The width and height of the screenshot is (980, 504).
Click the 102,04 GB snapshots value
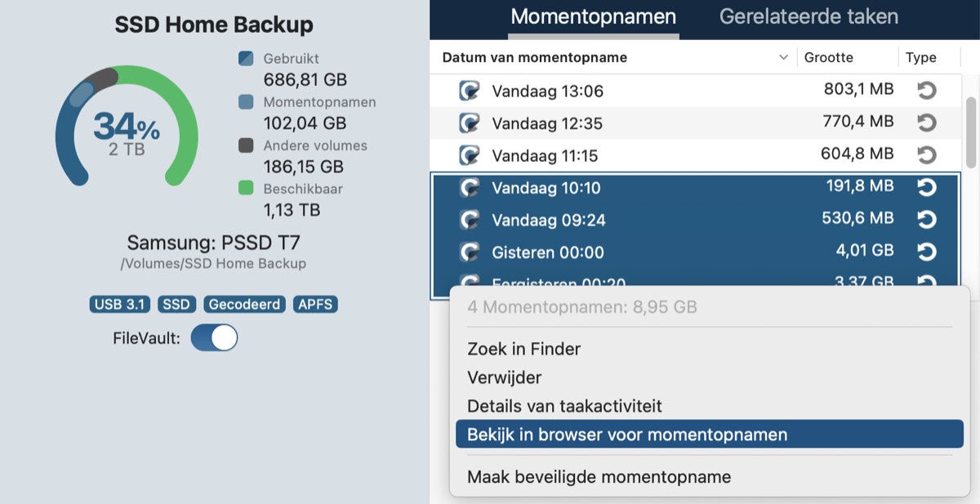(x=305, y=123)
